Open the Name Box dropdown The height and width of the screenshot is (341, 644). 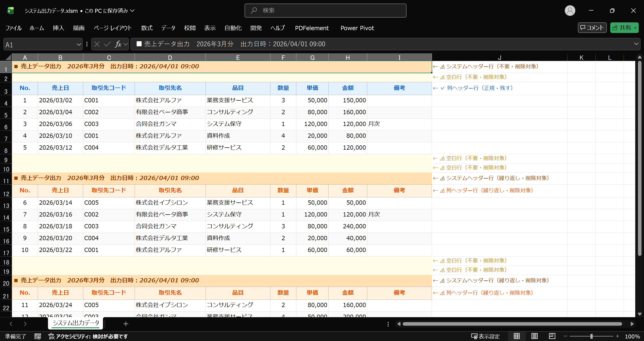tap(79, 45)
